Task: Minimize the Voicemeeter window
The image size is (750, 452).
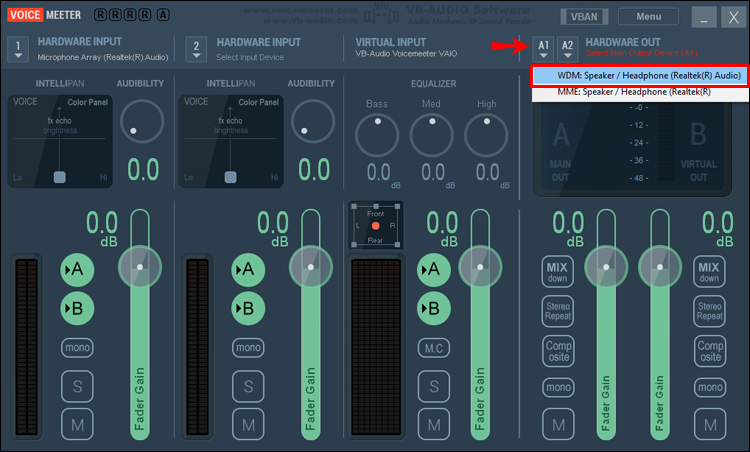Action: pos(704,18)
